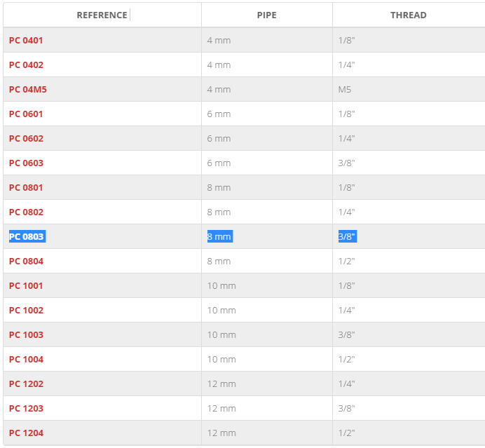Open the PC 0402 reference link
The width and height of the screenshot is (485, 448).
pyautogui.click(x=27, y=65)
